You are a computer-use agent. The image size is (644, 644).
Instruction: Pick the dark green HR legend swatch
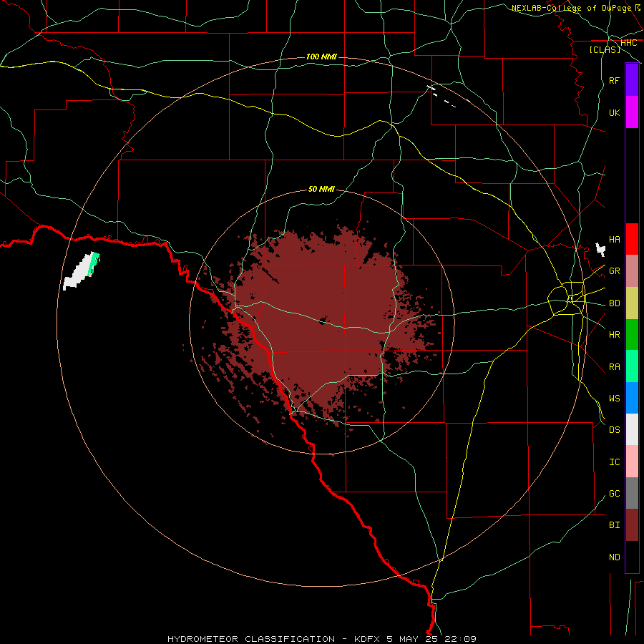click(x=632, y=335)
